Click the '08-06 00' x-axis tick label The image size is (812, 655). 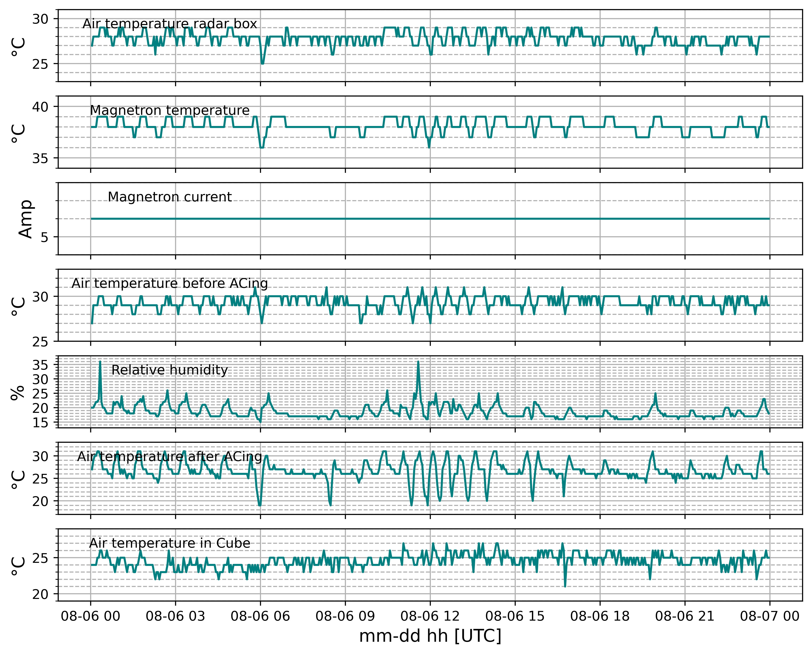(x=90, y=616)
